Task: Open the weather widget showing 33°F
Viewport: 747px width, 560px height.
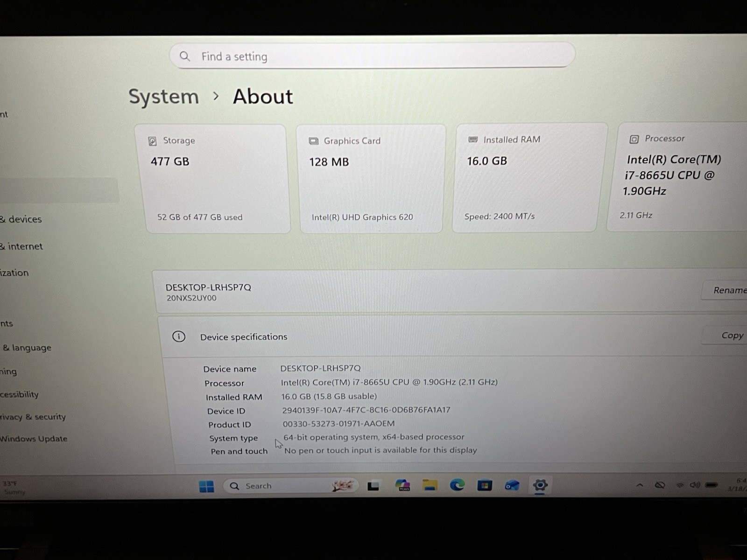Action: (x=14, y=488)
